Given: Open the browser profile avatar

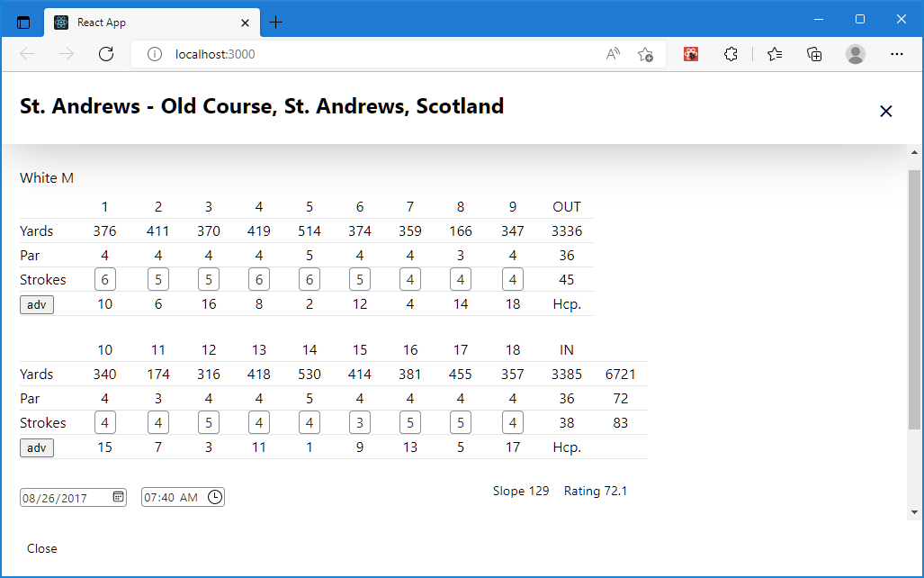Looking at the screenshot, I should 855,54.
